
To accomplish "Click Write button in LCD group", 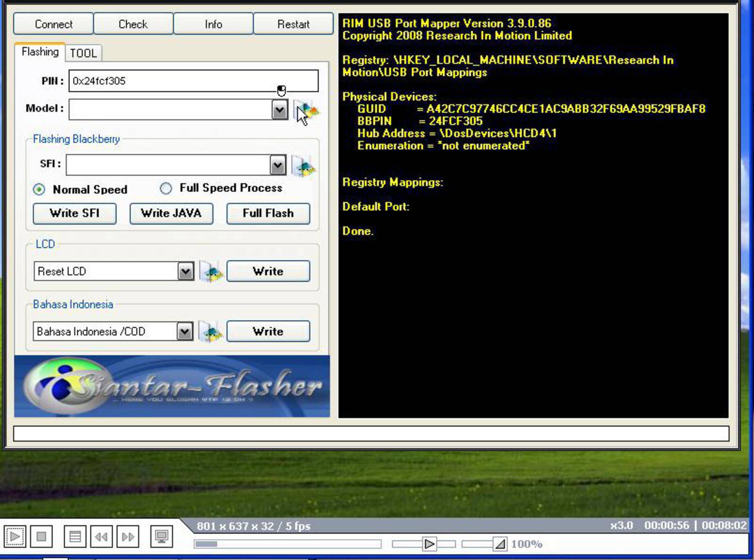I will click(268, 271).
